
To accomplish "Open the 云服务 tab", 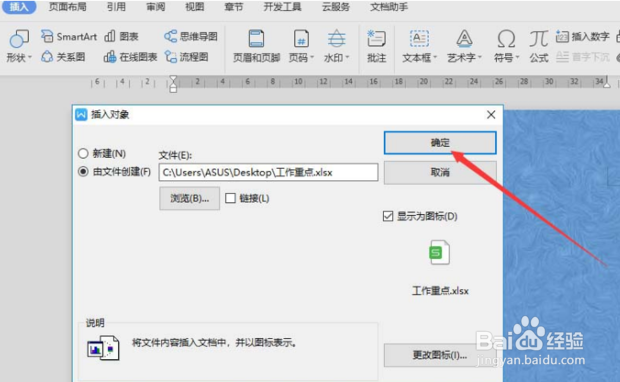I will coord(336,7).
